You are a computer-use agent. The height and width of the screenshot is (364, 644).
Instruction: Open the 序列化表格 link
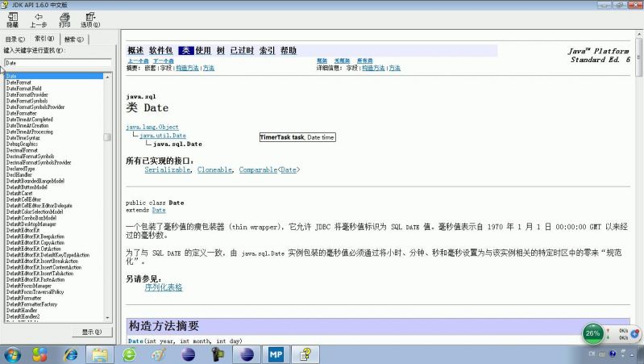pyautogui.click(x=163, y=287)
